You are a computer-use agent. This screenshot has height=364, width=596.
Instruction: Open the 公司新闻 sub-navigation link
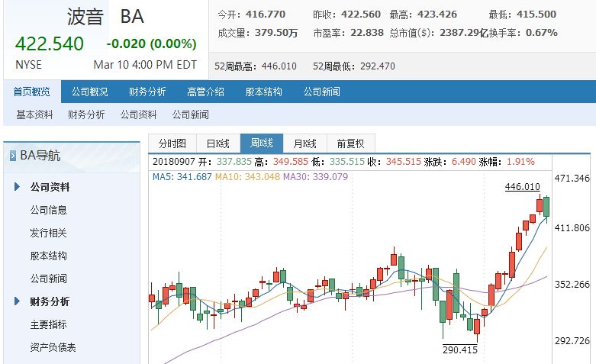[191, 114]
